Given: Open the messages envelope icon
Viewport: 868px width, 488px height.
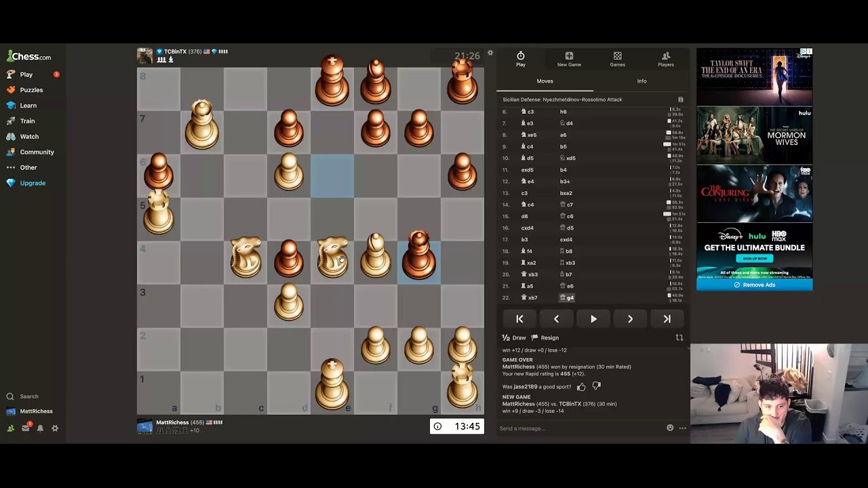Looking at the screenshot, I should pyautogui.click(x=26, y=428).
